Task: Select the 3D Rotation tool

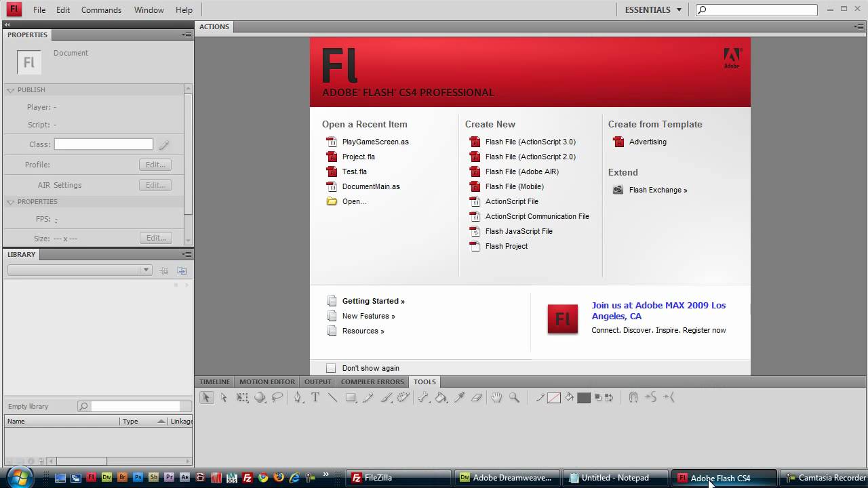Action: pyautogui.click(x=260, y=398)
